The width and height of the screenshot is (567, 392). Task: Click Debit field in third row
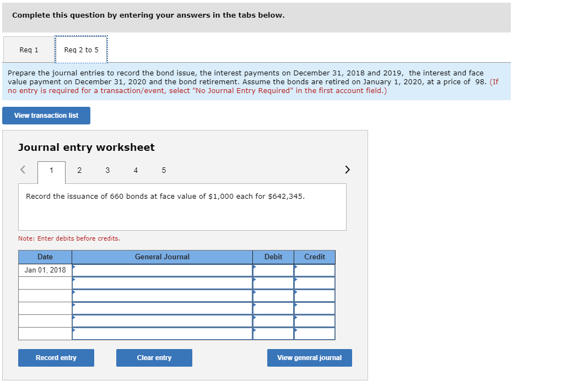click(x=273, y=296)
